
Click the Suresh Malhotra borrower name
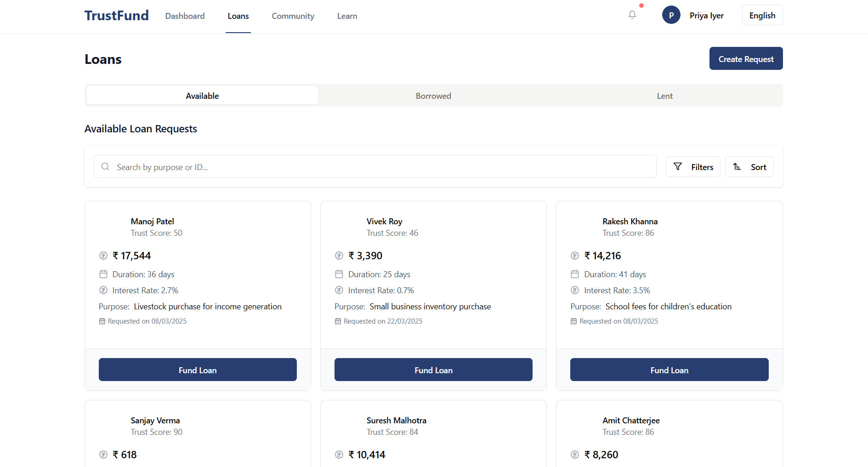pos(397,421)
